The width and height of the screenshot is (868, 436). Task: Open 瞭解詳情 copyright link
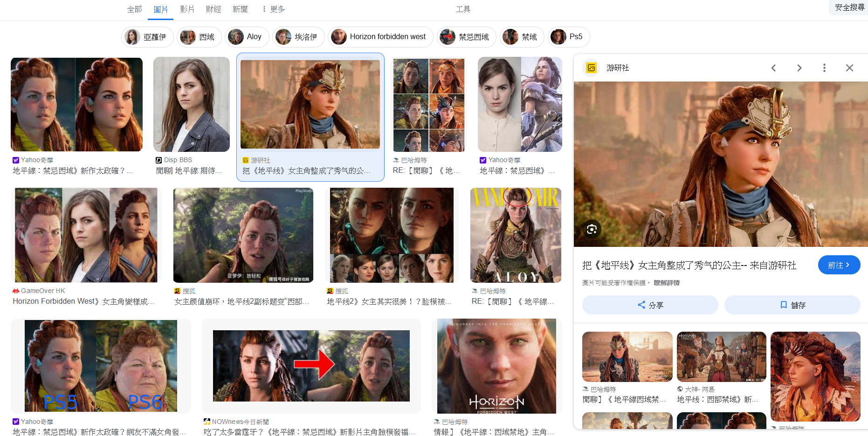pos(667,283)
